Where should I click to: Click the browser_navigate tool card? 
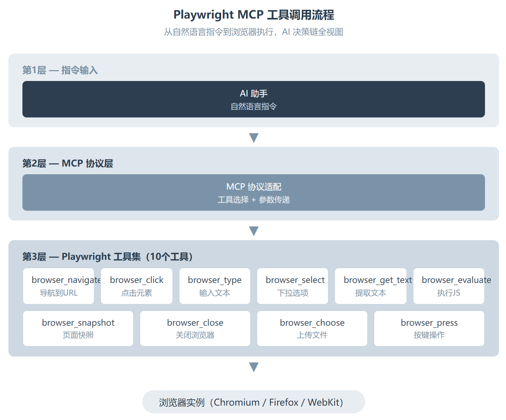click(59, 286)
